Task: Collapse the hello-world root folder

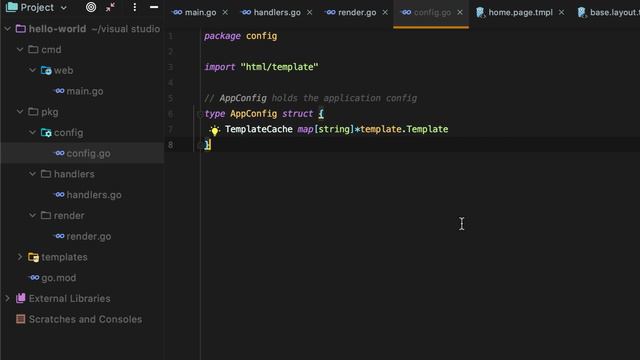Action: tap(7, 29)
